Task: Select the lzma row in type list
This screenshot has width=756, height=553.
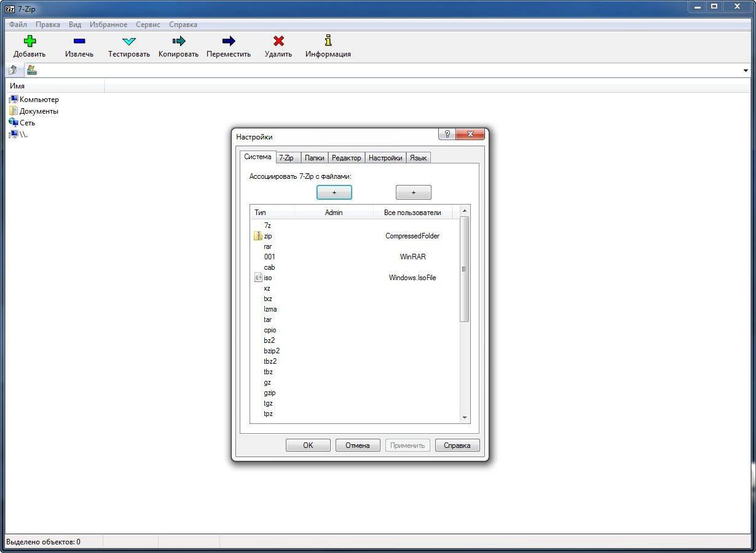Action: click(x=355, y=309)
